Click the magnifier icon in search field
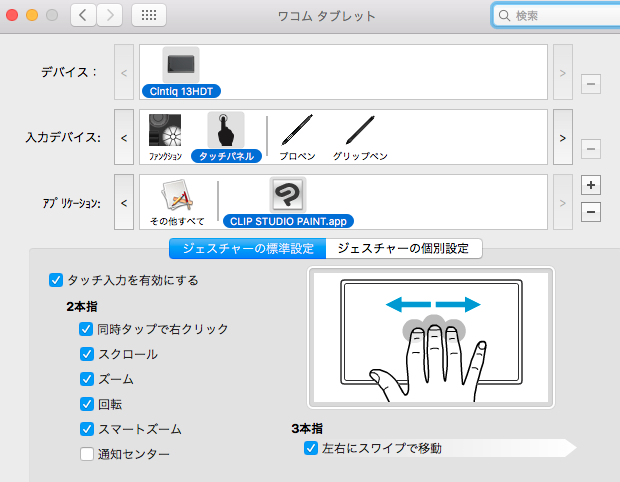The width and height of the screenshot is (620, 482). 504,15
